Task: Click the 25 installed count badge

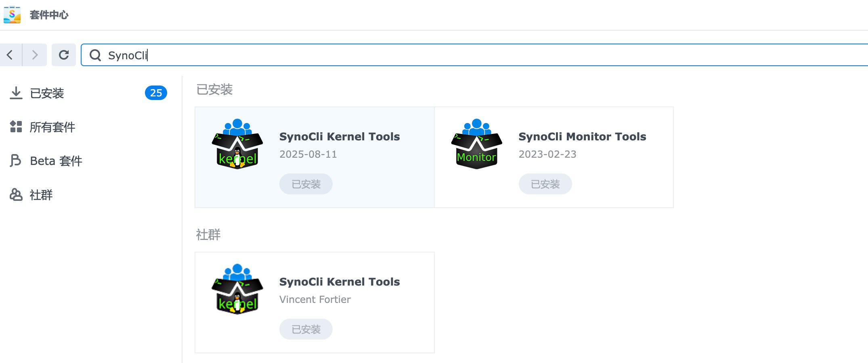Action: [156, 93]
